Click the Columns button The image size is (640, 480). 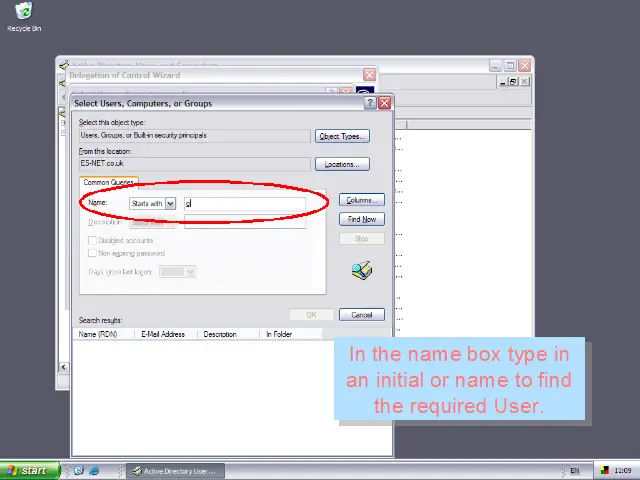click(361, 200)
